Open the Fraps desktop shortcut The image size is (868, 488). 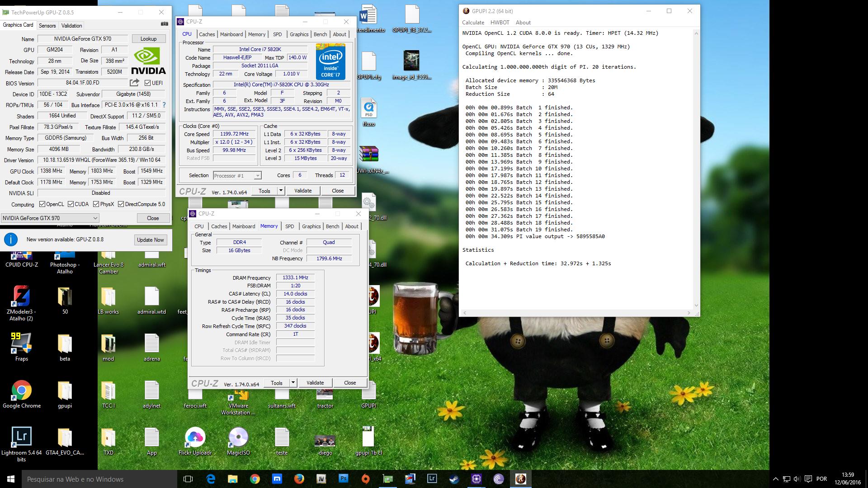21,347
